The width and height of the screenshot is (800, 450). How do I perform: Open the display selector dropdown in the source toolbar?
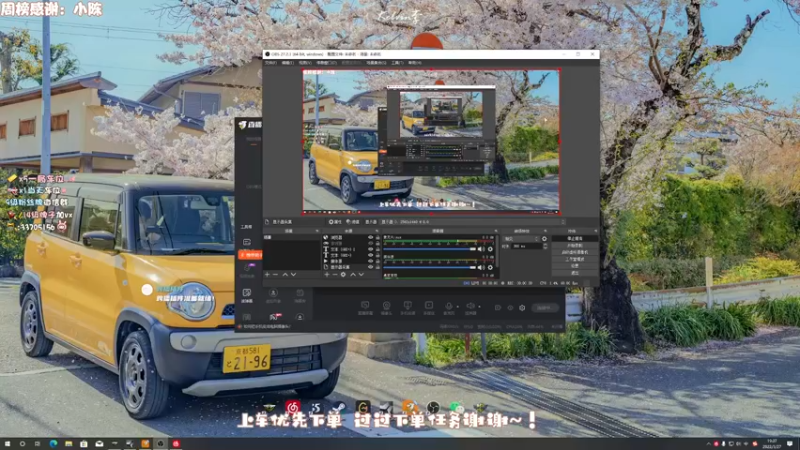472,222
